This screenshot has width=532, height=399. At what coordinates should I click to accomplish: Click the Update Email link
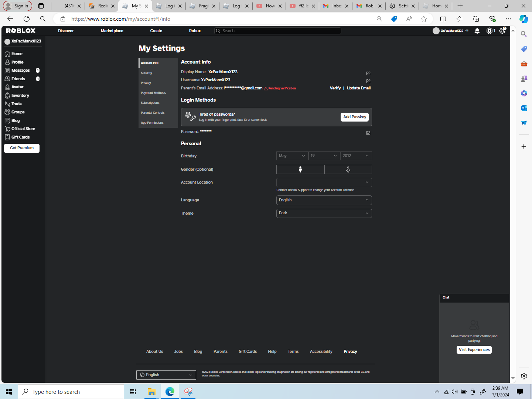pos(358,88)
